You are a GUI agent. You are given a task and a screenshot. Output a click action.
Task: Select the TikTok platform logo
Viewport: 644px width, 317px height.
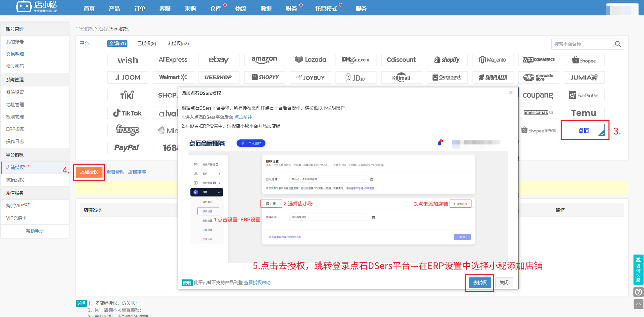(x=128, y=113)
